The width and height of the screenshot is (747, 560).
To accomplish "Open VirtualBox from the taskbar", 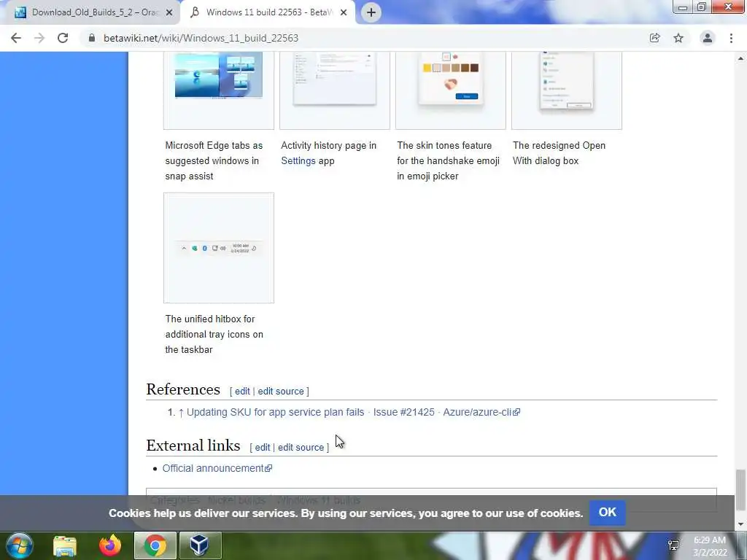I will [200, 545].
